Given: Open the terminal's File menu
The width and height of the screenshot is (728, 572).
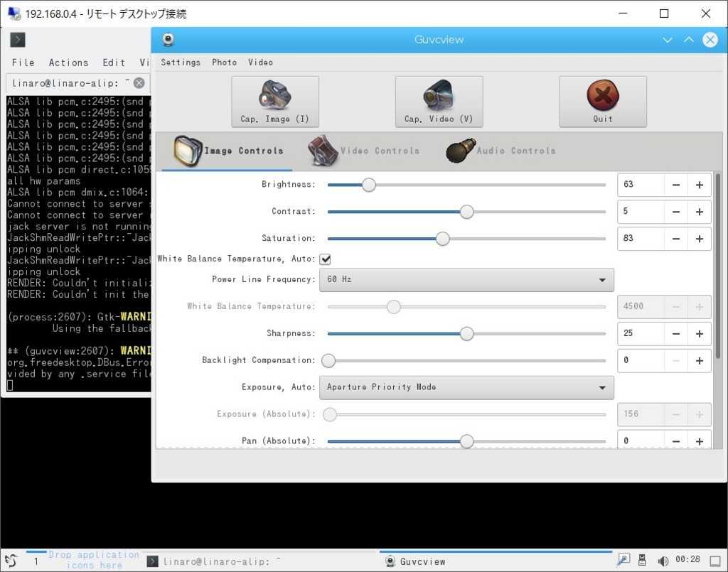Looking at the screenshot, I should pos(23,63).
